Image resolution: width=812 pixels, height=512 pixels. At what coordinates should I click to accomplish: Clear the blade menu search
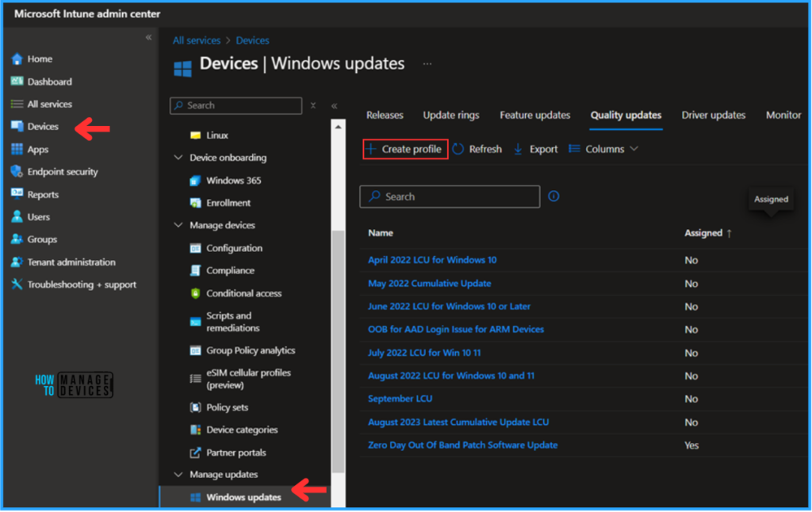point(312,105)
